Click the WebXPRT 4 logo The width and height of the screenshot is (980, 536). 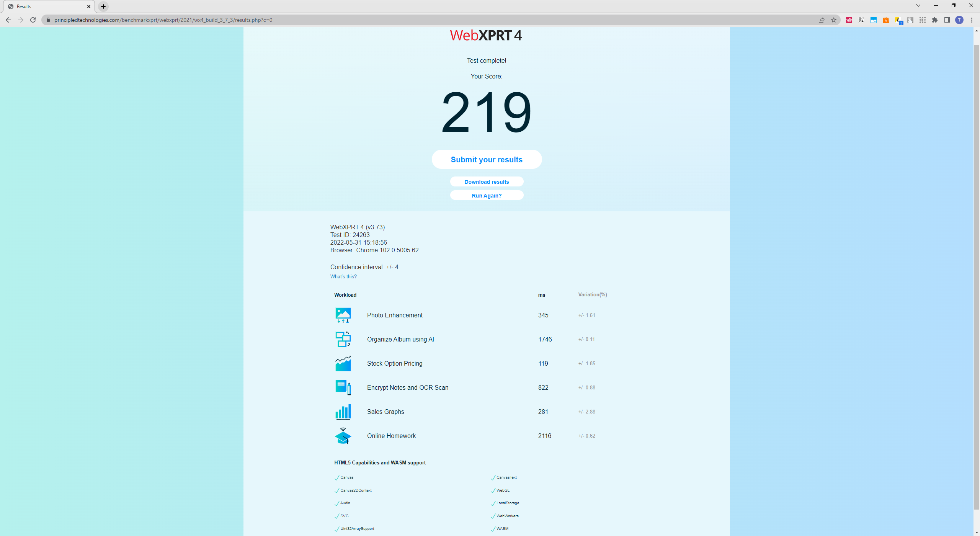tap(486, 35)
